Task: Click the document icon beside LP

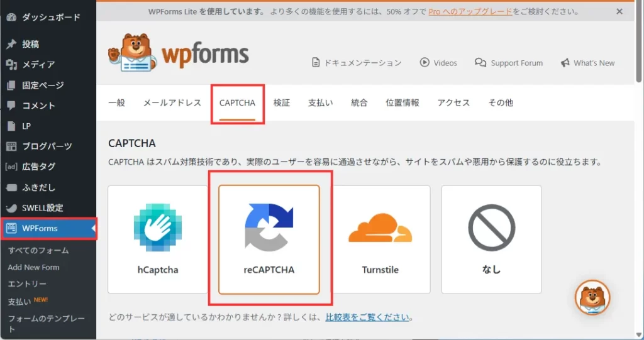Action: click(x=11, y=126)
